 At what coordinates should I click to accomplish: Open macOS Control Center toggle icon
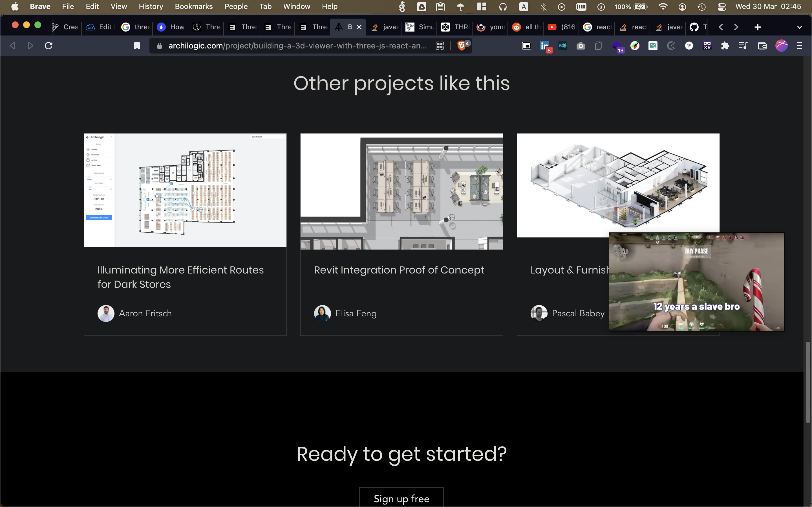click(721, 7)
